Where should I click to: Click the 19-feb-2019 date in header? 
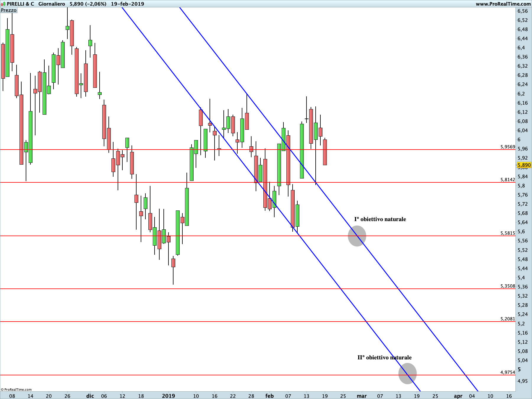pos(128,4)
